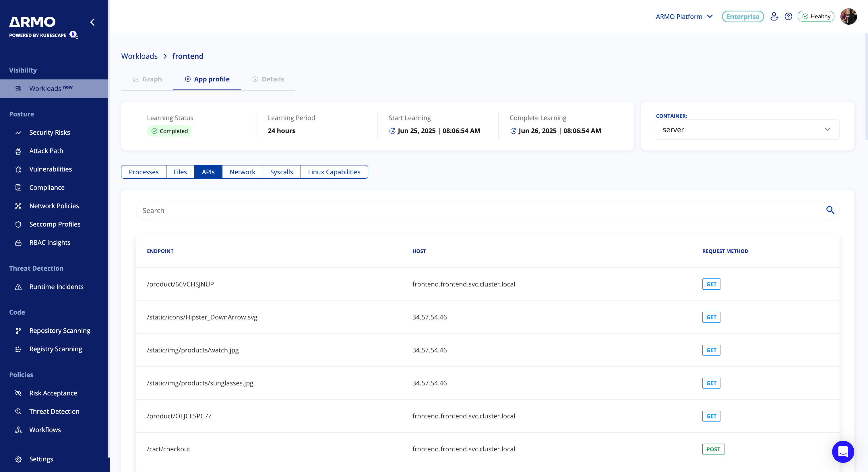This screenshot has height=472, width=868.
Task: Open Vulnerabilities in sidebar
Action: pos(51,169)
